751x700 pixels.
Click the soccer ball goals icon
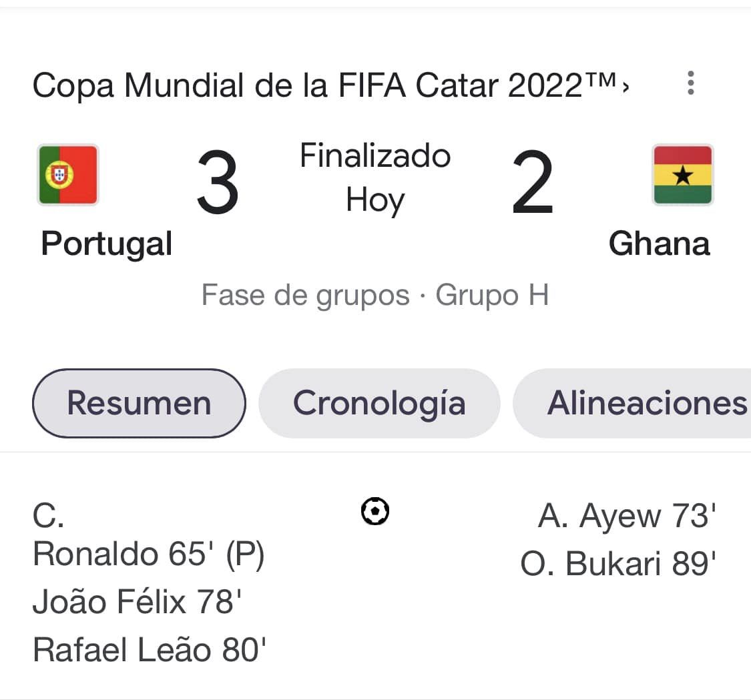(x=375, y=512)
